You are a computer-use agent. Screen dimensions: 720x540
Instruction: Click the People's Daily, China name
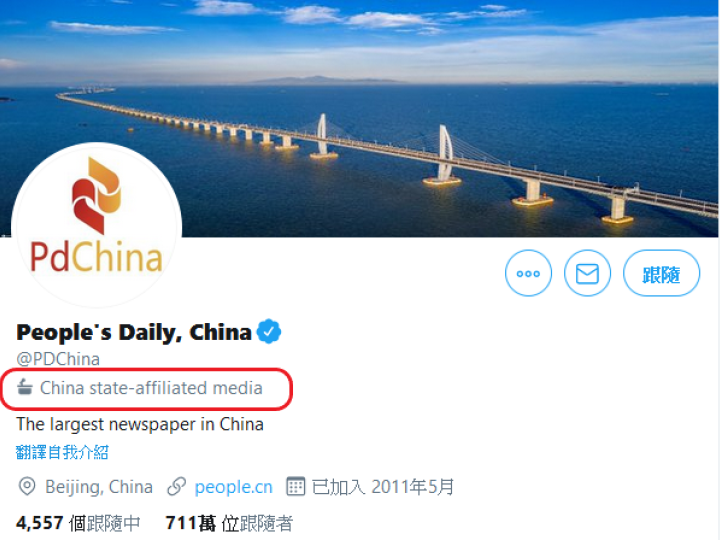click(x=134, y=332)
